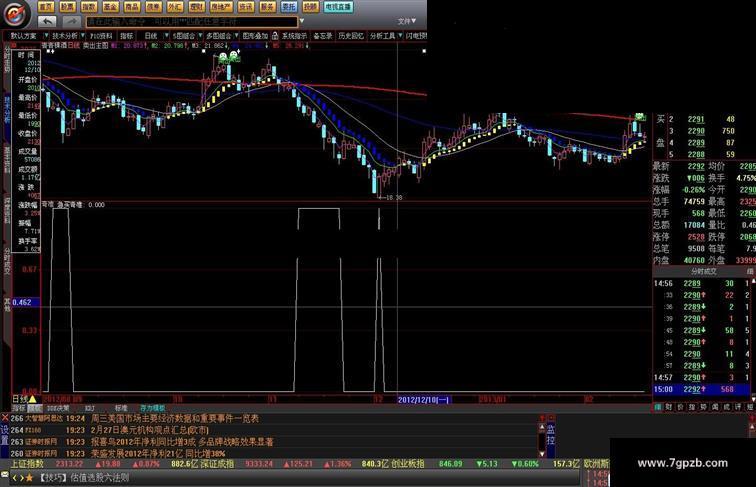This screenshot has height=487, width=756.
Task: Go back with the left arrow button
Action: (47, 21)
